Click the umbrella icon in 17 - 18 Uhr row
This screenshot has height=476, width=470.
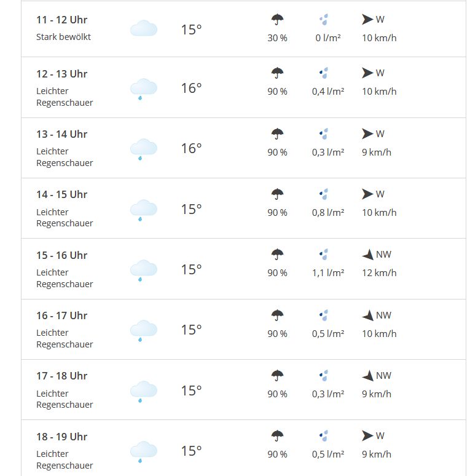coord(277,376)
